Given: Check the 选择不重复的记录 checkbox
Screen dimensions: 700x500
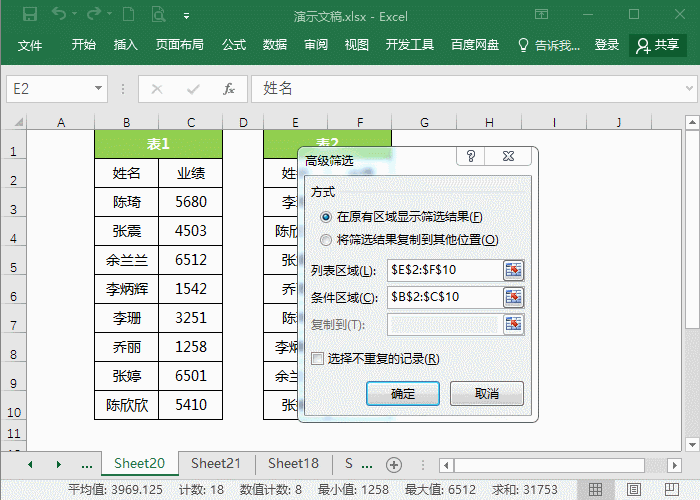Looking at the screenshot, I should click(x=317, y=358).
